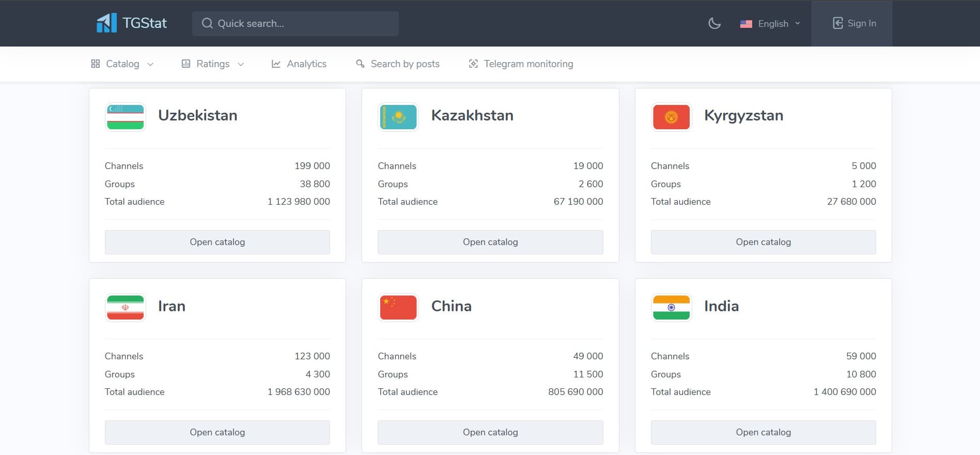Click the China flag icon
The height and width of the screenshot is (455, 980).
(398, 308)
